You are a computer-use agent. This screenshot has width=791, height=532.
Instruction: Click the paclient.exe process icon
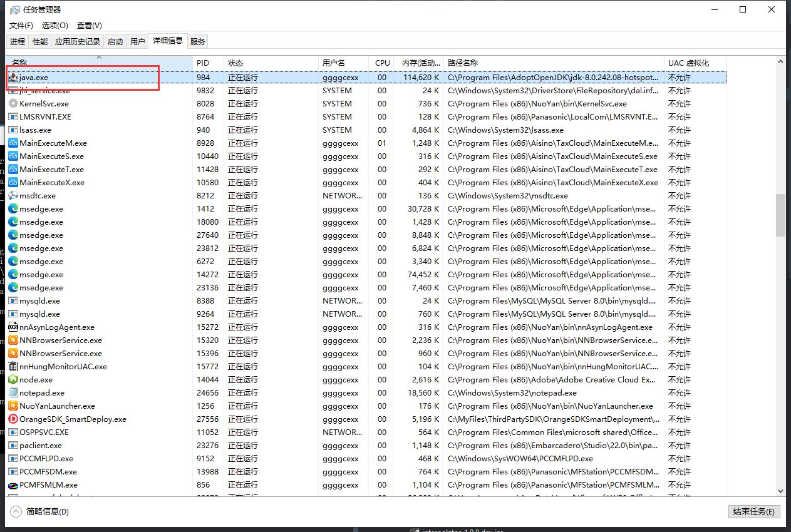(13, 446)
